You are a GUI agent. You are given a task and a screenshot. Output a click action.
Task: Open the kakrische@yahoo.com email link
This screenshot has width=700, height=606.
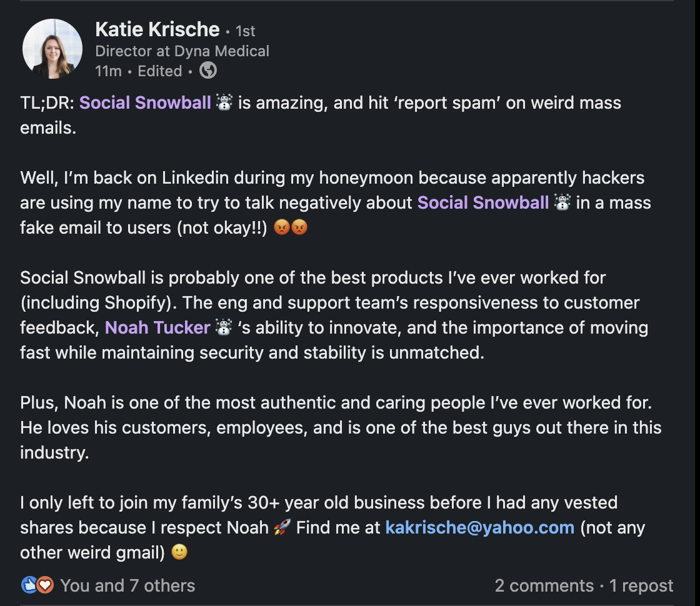480,528
